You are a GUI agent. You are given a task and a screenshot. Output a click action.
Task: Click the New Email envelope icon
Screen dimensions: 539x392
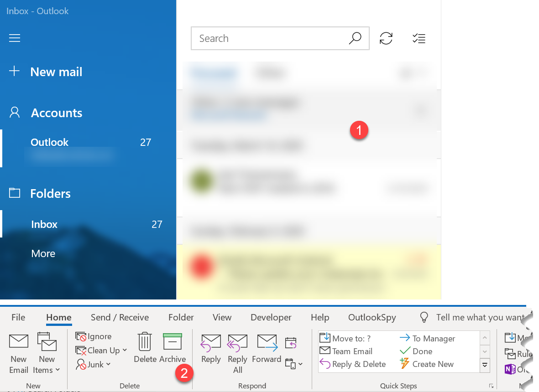[x=19, y=341]
